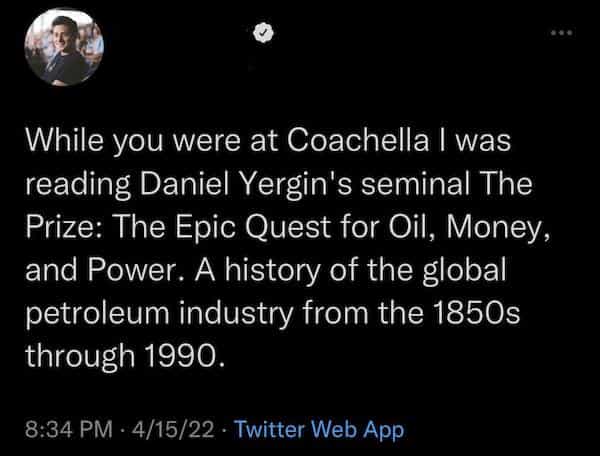
Task: Click the word Coachella in tweet
Action: (x=332, y=142)
